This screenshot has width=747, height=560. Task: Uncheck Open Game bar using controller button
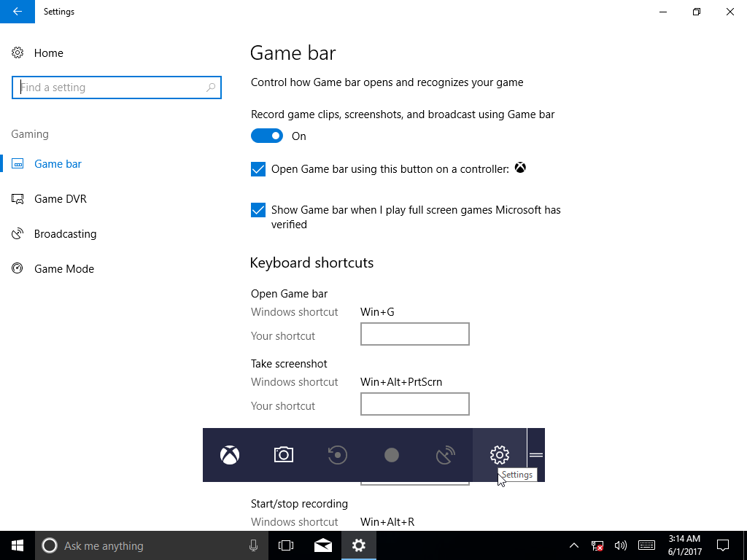(258, 169)
